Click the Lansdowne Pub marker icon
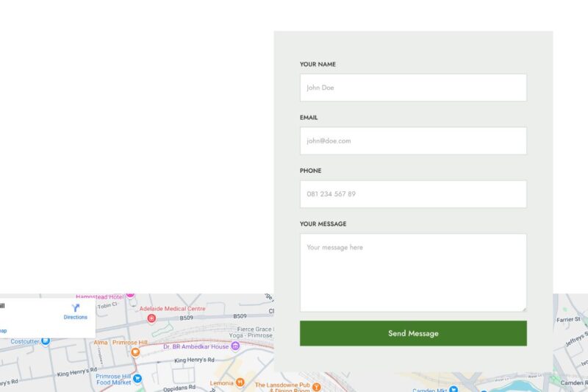 tap(317, 385)
